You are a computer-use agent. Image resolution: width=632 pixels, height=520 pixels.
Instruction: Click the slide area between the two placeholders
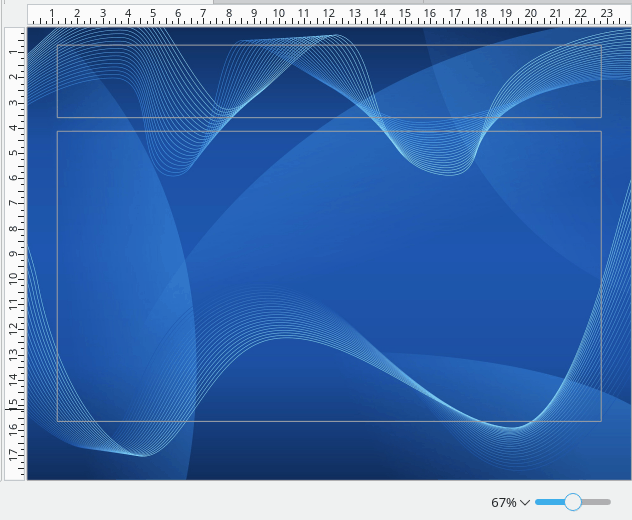point(329,124)
